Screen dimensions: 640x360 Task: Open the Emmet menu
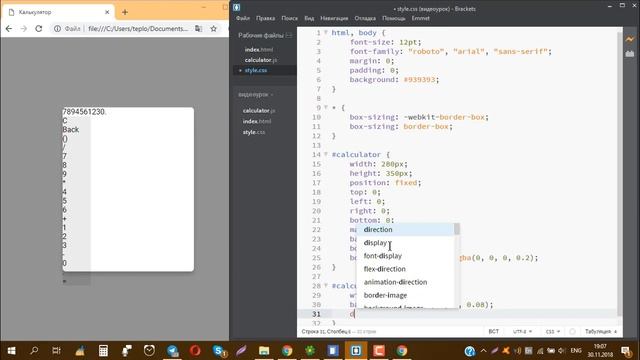pyautogui.click(x=420, y=18)
